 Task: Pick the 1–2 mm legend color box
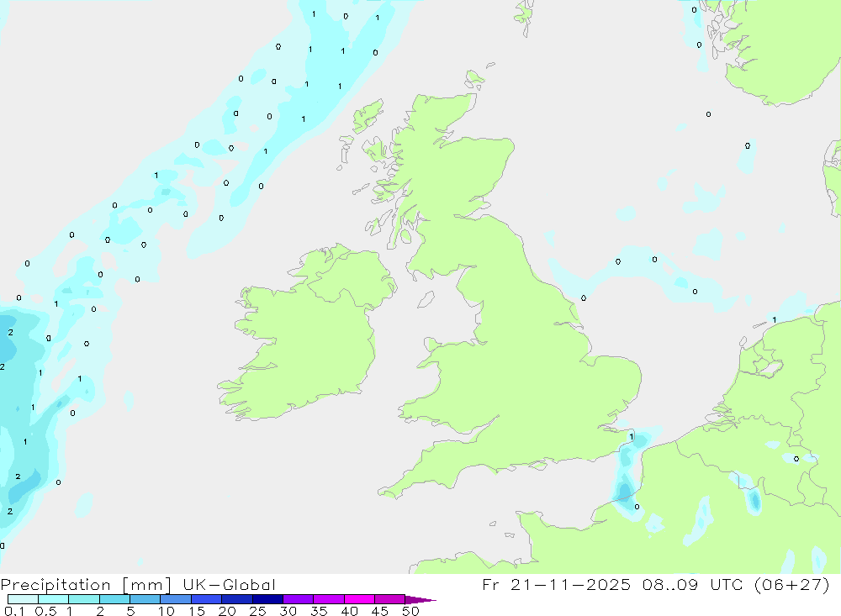pyautogui.click(x=84, y=599)
